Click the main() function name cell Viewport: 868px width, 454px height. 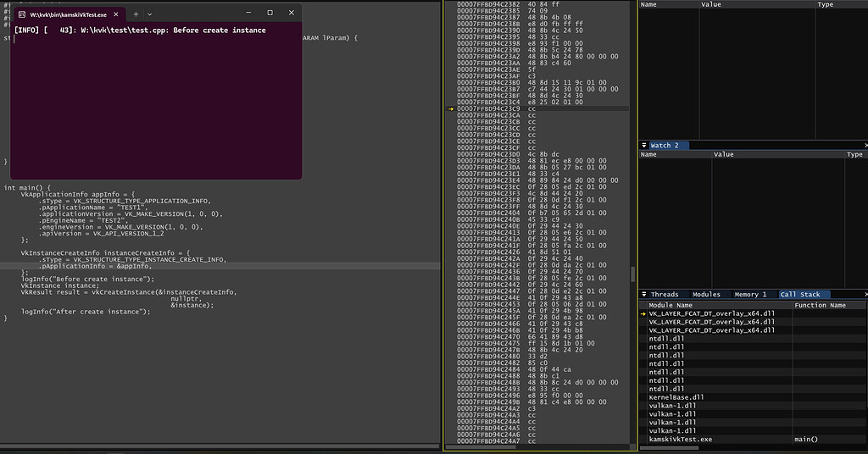click(806, 439)
